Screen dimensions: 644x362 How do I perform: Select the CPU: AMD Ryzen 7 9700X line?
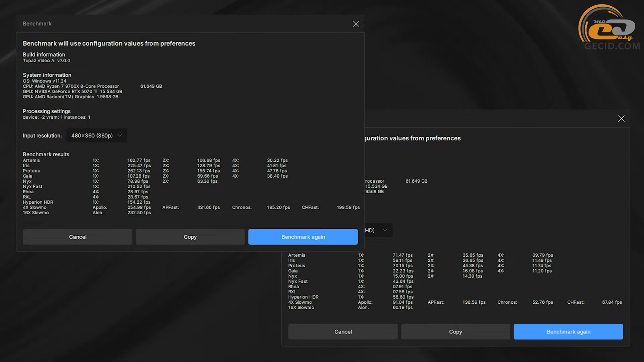(71, 86)
